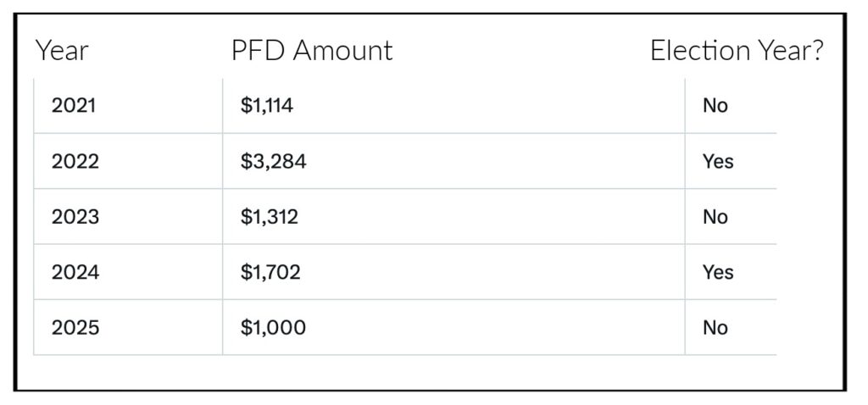This screenshot has height=405, width=868.
Task: Click the Year column header
Action: tap(61, 51)
